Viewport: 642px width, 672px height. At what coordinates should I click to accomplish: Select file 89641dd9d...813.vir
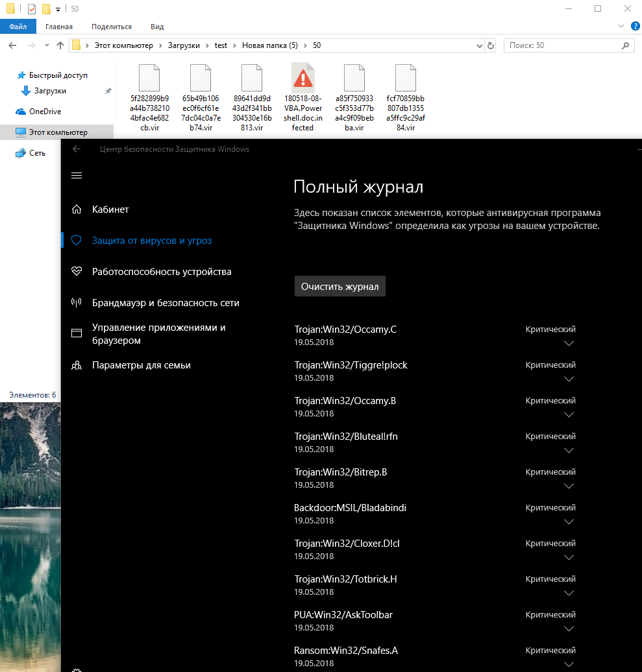tap(252, 98)
